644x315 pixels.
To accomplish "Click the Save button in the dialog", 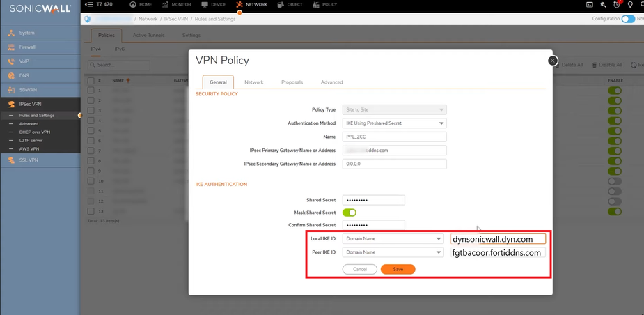I will click(x=398, y=270).
